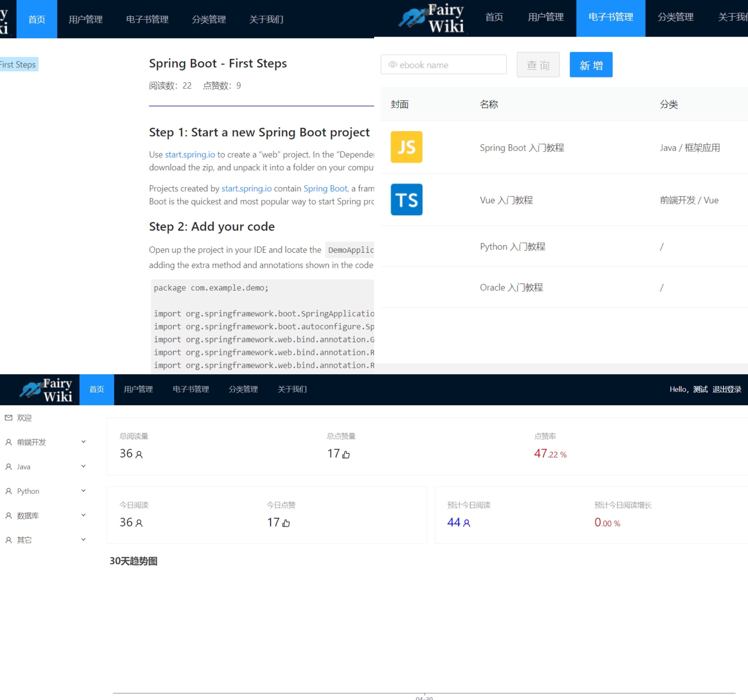Click the eye icon in ebook name search box
Screen dimensions: 748x700
click(393, 64)
